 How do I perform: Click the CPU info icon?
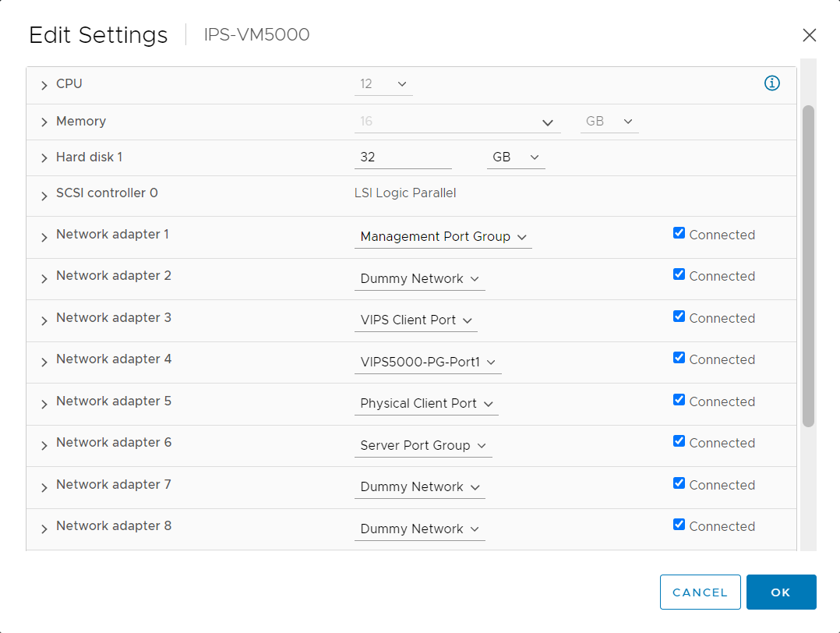(x=771, y=83)
